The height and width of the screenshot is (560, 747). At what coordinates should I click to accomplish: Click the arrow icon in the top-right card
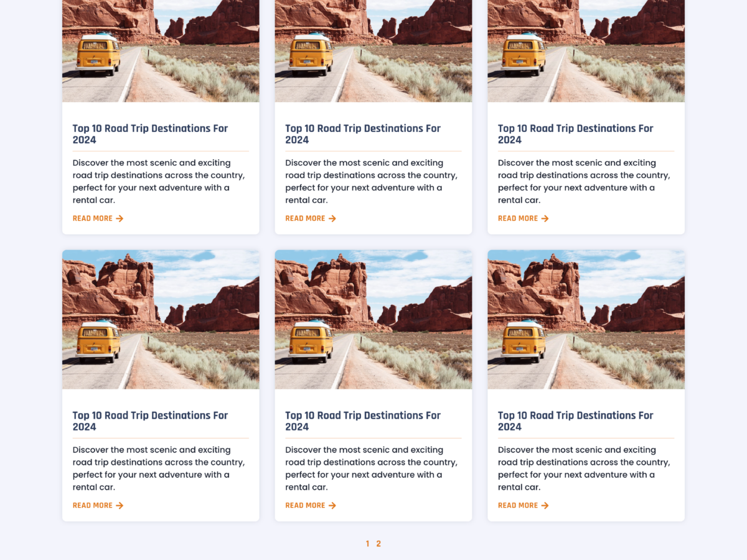tap(545, 218)
